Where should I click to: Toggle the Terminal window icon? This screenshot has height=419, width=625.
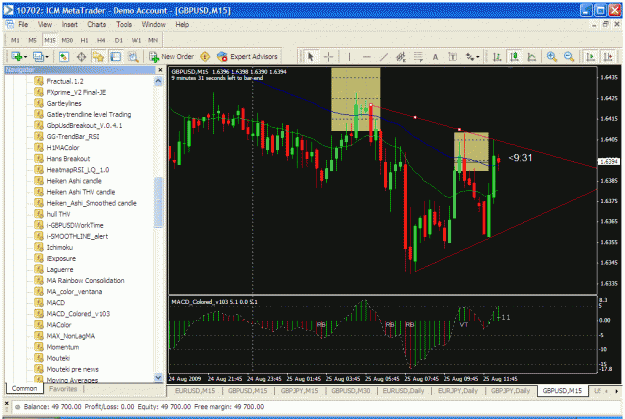tap(116, 57)
